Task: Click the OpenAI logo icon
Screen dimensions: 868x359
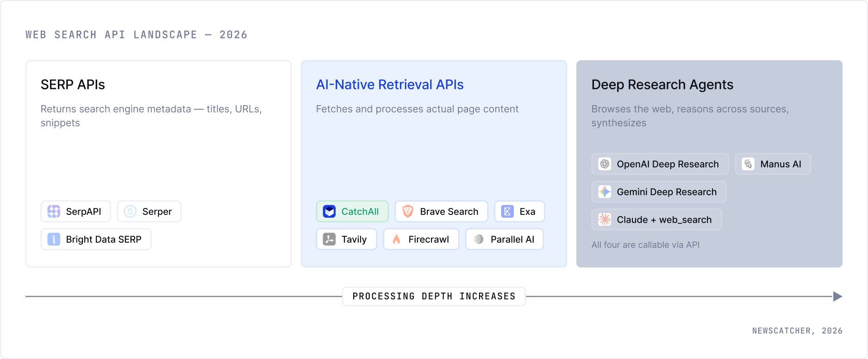Action: click(605, 164)
